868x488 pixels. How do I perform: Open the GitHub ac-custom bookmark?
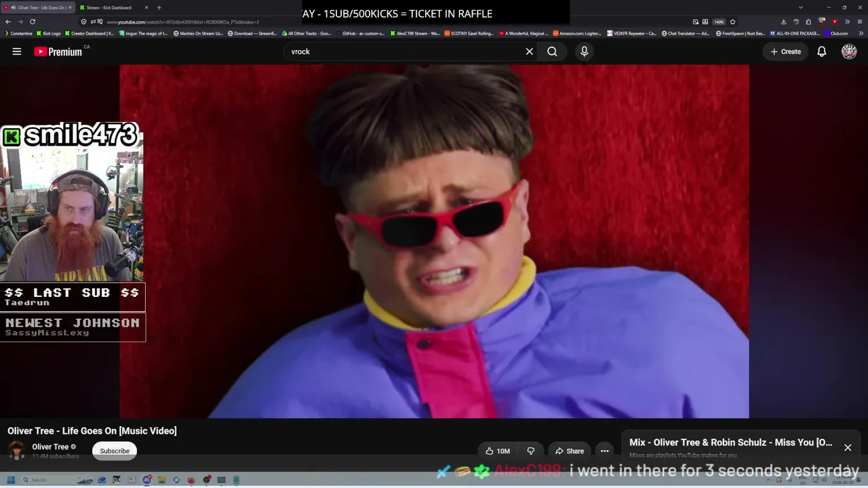pyautogui.click(x=360, y=33)
